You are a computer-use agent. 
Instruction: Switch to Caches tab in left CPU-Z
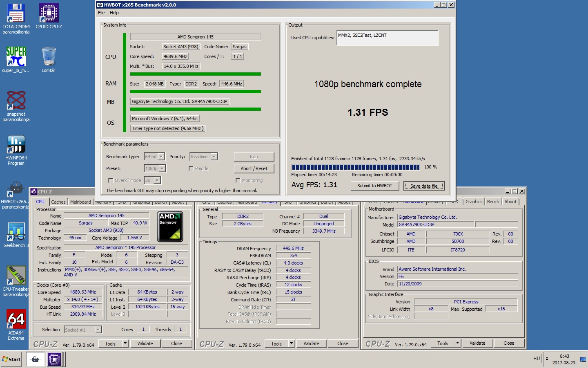[58, 202]
